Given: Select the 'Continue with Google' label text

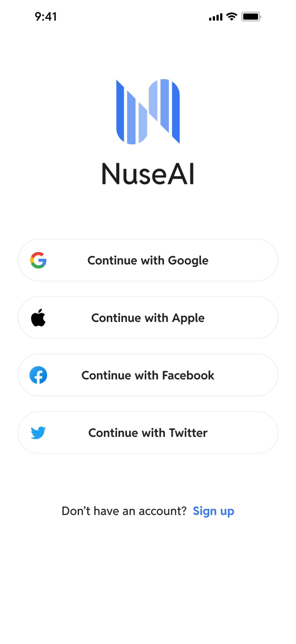Looking at the screenshot, I should pyautogui.click(x=148, y=260).
